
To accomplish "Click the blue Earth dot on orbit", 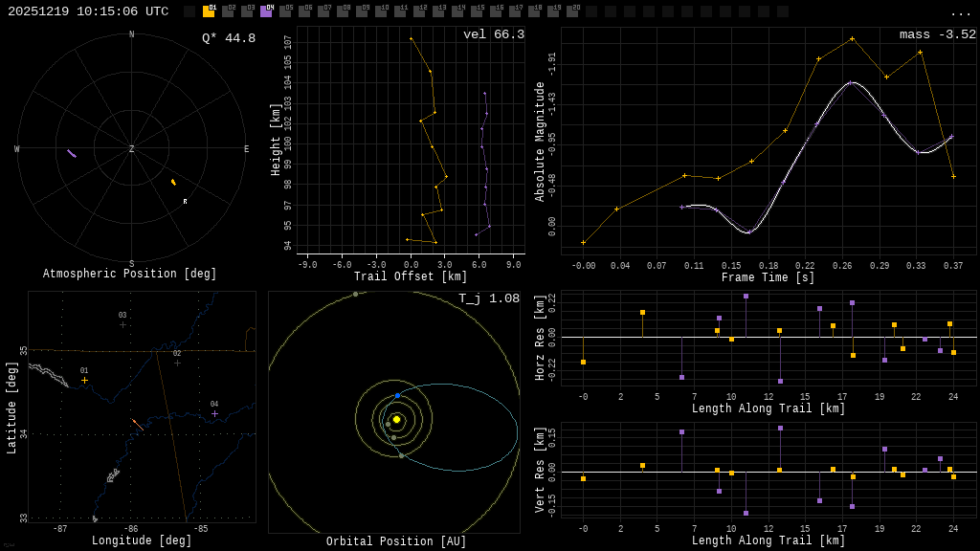I will (x=398, y=395).
